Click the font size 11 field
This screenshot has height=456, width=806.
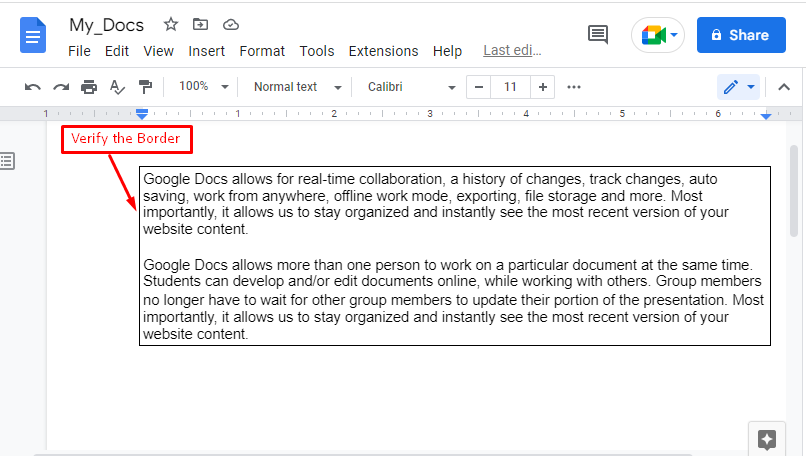point(510,87)
